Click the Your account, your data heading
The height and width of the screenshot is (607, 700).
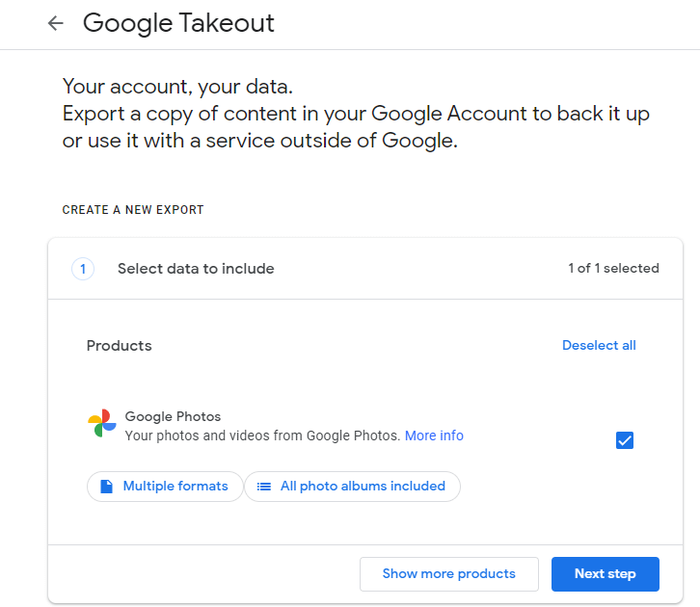click(176, 87)
